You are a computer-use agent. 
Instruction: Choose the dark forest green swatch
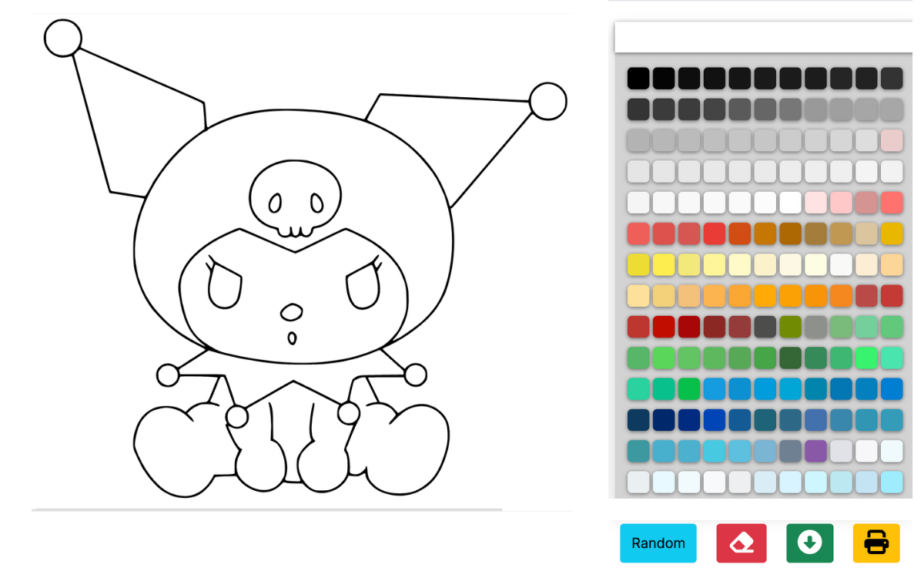790,358
